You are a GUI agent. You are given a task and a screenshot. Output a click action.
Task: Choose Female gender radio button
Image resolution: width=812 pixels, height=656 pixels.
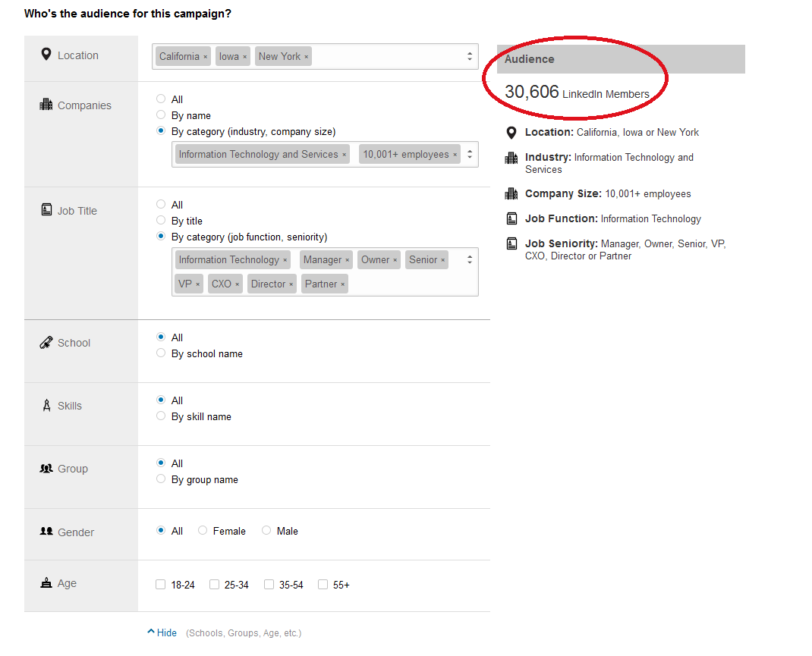pyautogui.click(x=203, y=531)
